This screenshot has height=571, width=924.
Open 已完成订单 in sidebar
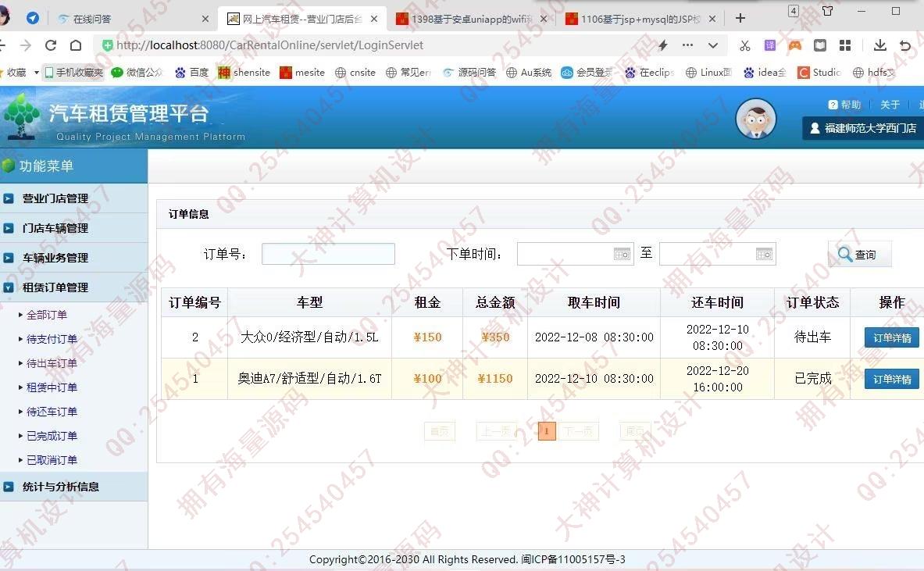[52, 435]
